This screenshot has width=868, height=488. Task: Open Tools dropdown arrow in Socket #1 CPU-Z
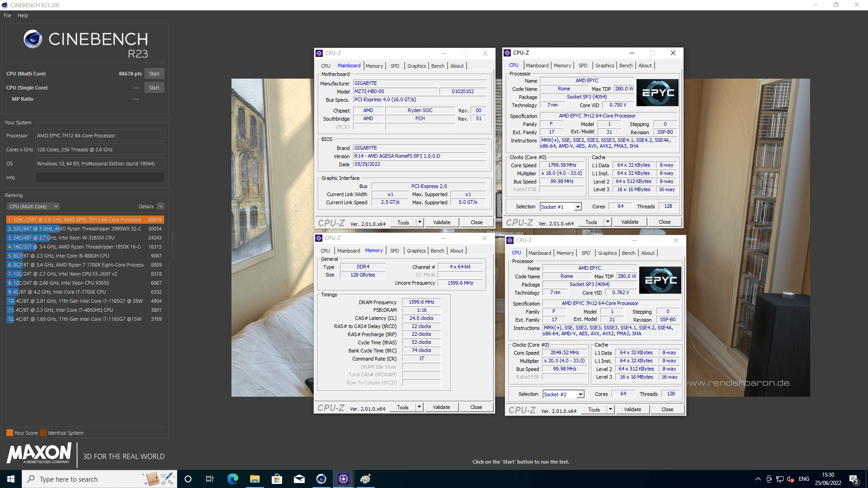point(608,222)
